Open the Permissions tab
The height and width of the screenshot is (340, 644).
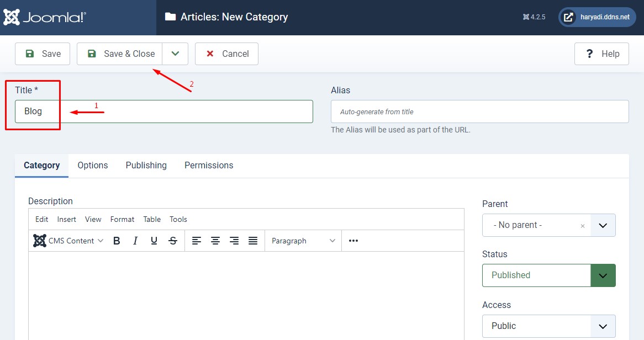[x=209, y=166]
